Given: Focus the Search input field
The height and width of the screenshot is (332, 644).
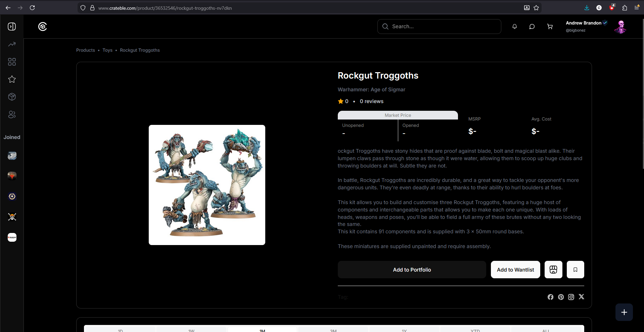Looking at the screenshot, I should (x=439, y=27).
